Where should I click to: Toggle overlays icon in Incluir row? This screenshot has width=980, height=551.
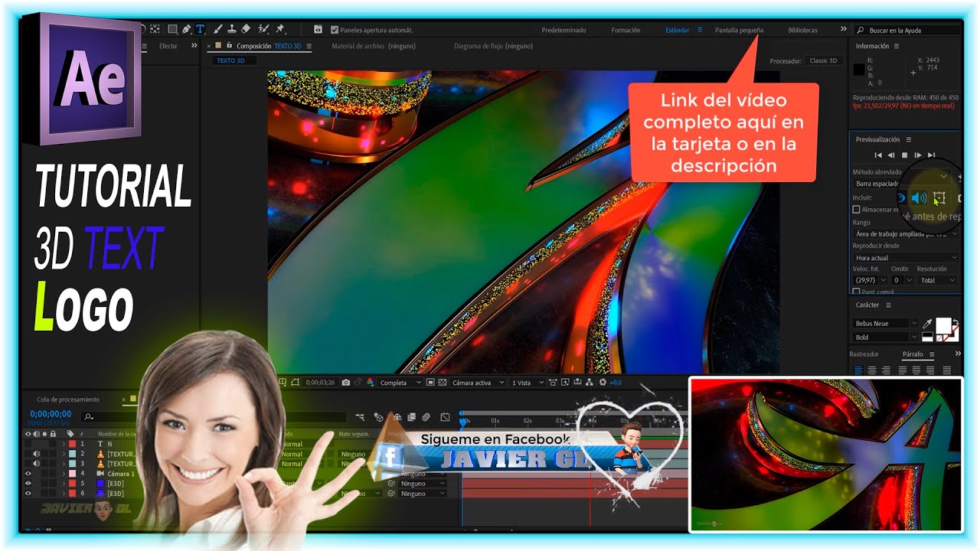click(x=939, y=198)
